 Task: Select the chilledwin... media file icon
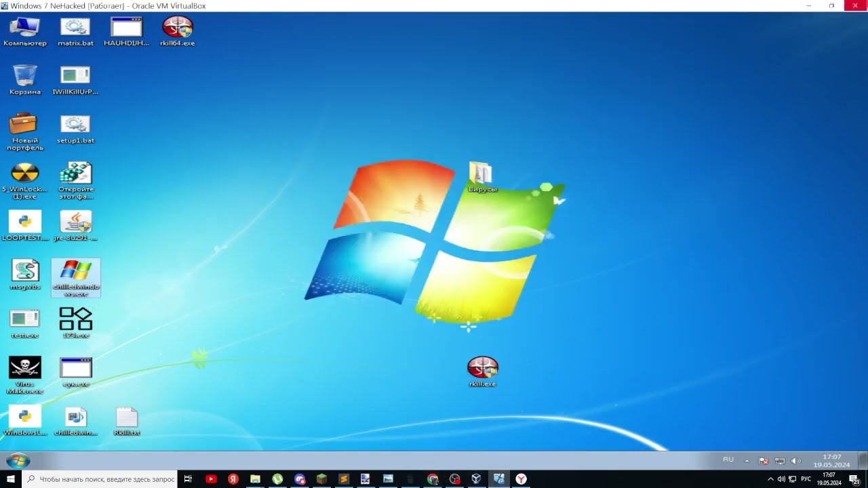pyautogui.click(x=75, y=421)
